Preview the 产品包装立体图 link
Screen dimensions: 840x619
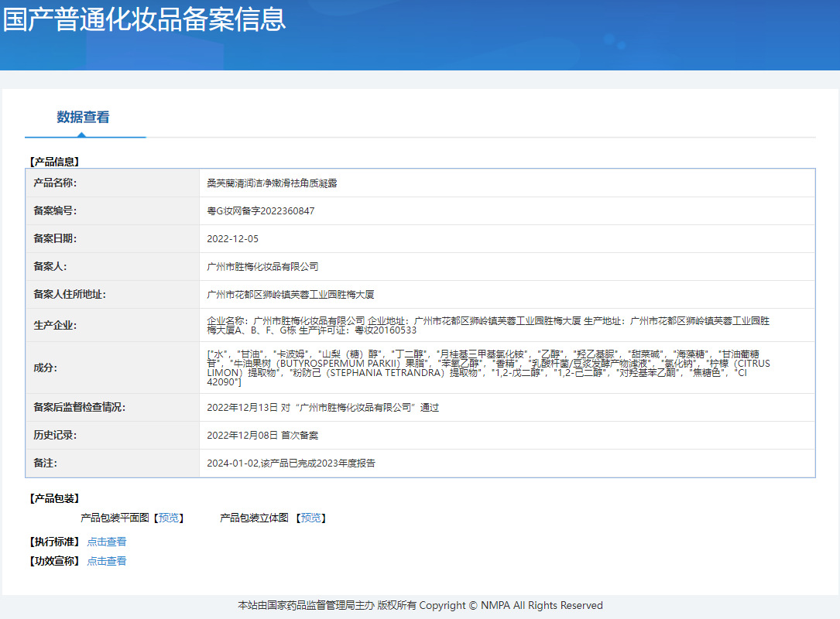(x=310, y=518)
